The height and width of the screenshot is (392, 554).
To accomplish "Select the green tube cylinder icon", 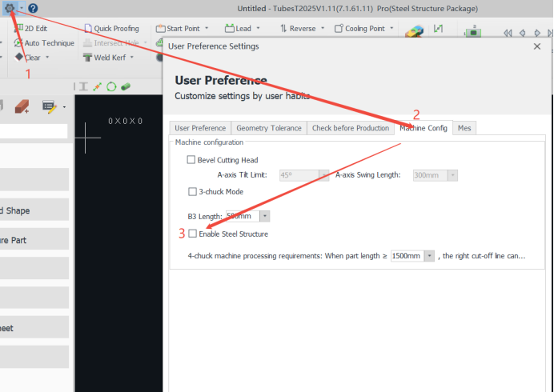I will click(x=126, y=86).
